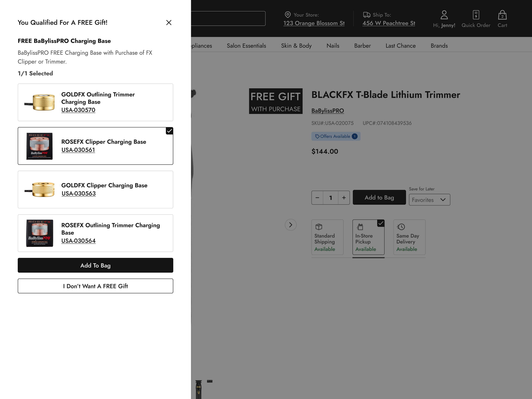Screen dimensions: 532x399
Task: Click GOLDFX Clipper Charging Base thumbnail
Action: pos(40,189)
